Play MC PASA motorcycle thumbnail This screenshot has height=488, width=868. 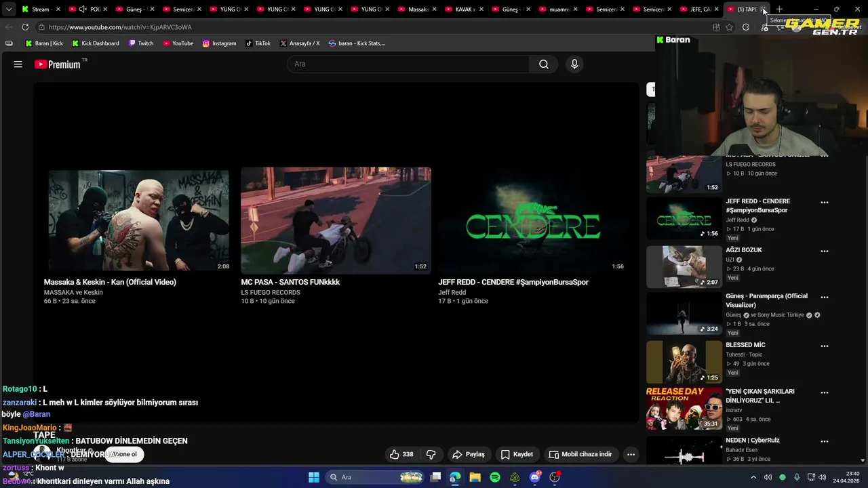click(336, 220)
